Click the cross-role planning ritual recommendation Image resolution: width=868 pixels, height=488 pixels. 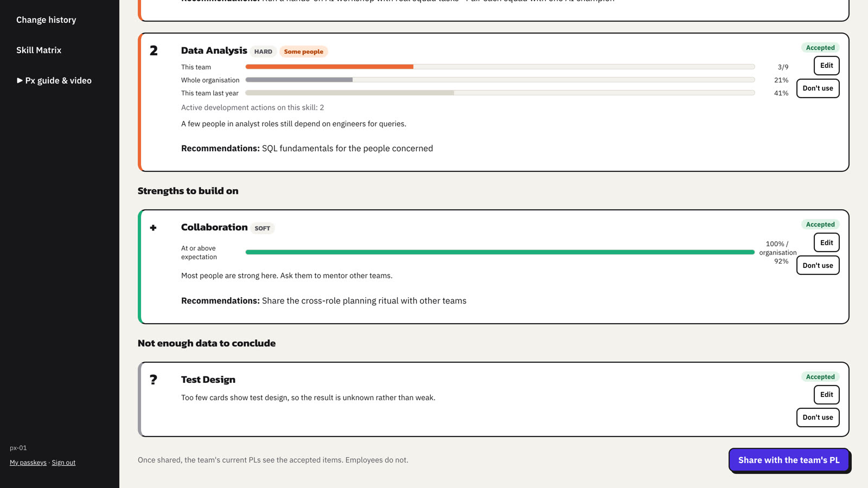tap(364, 301)
